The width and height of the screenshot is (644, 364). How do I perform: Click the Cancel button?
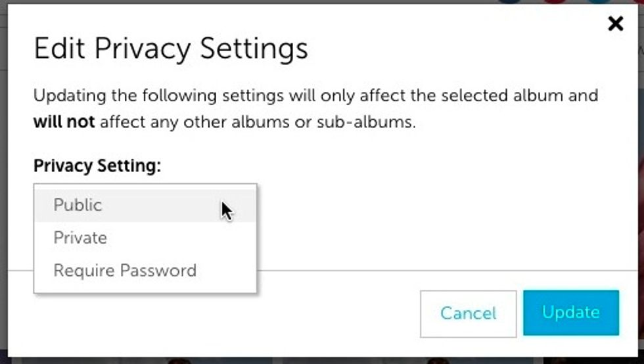pos(468,314)
